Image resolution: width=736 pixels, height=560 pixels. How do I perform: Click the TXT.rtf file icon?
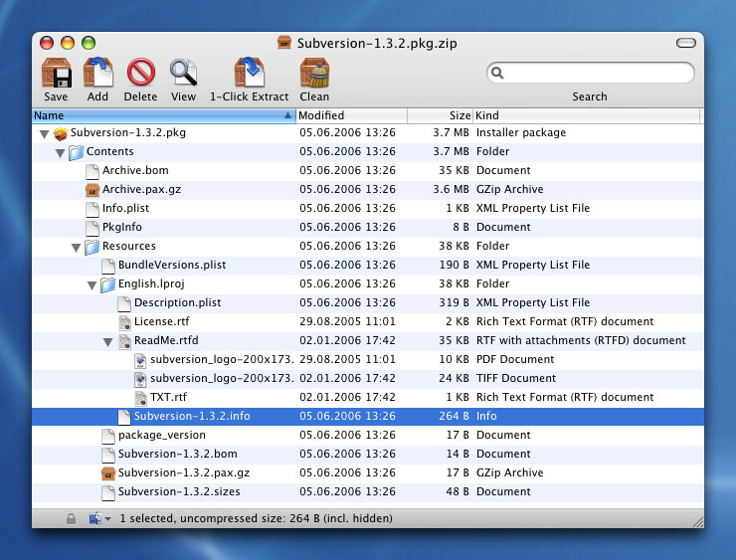140,398
